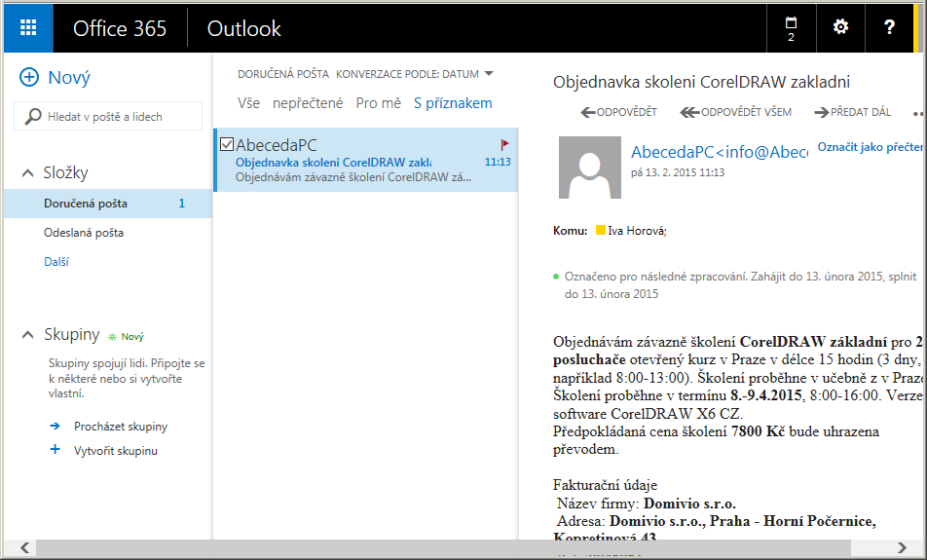Click Označit jako přečtené link

pos(871,147)
